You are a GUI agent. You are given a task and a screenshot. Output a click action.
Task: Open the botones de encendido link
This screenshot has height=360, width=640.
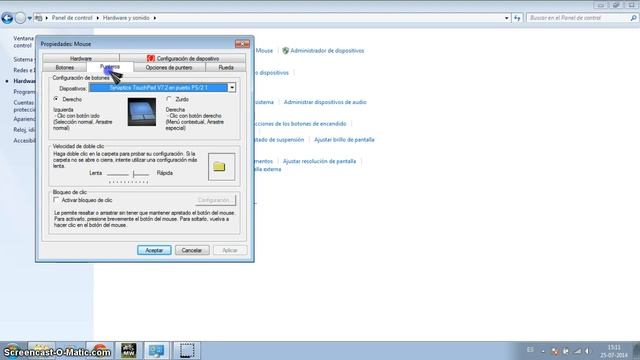point(300,124)
